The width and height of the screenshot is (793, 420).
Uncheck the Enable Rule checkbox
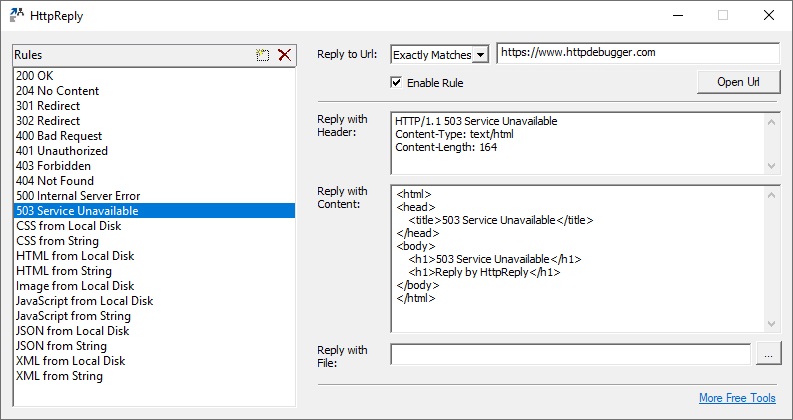tap(396, 82)
